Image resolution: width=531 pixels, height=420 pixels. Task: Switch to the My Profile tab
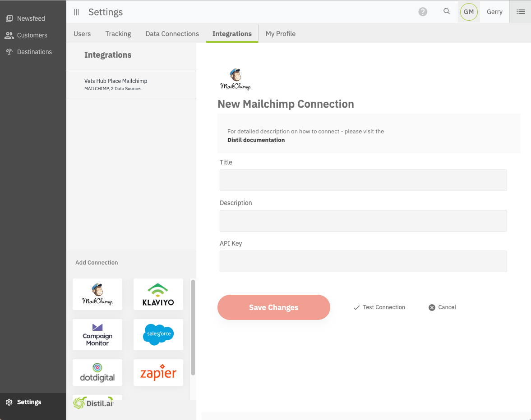point(281,34)
